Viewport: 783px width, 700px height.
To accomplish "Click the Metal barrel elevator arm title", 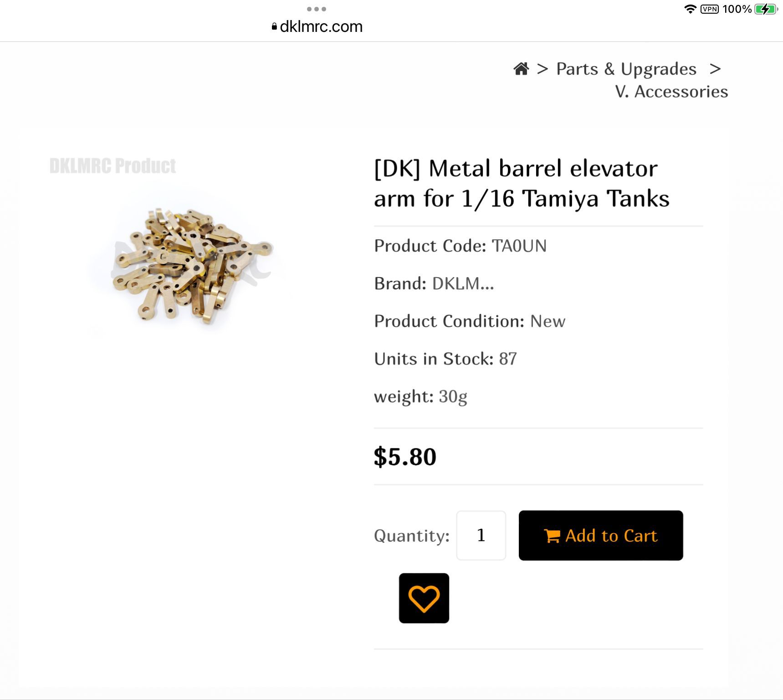I will (522, 183).
